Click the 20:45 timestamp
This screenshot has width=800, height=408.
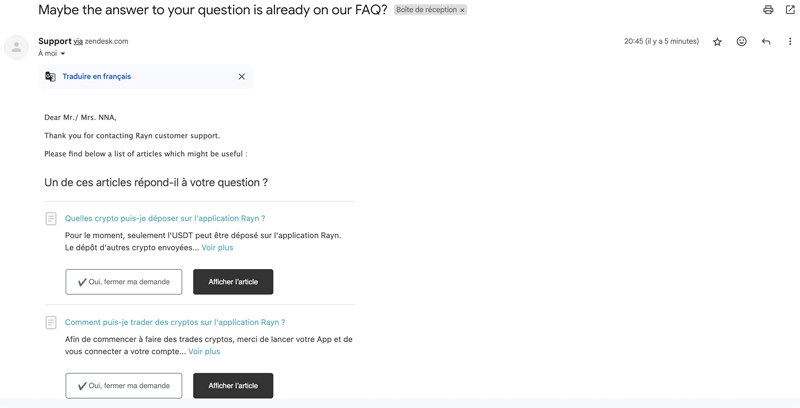point(661,41)
